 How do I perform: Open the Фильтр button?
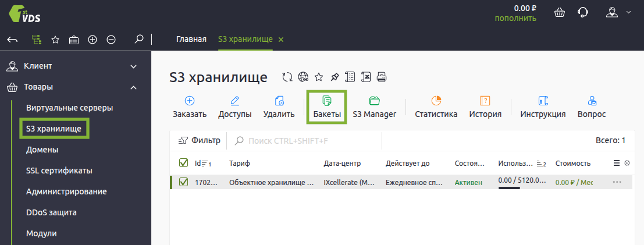[199, 140]
